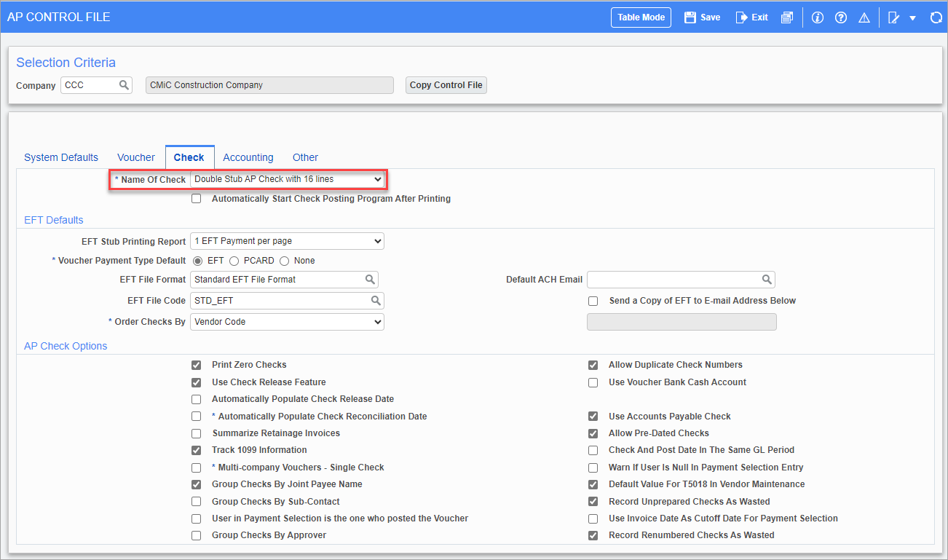Switch to Table Mode
The width and height of the screenshot is (948, 560).
point(641,17)
